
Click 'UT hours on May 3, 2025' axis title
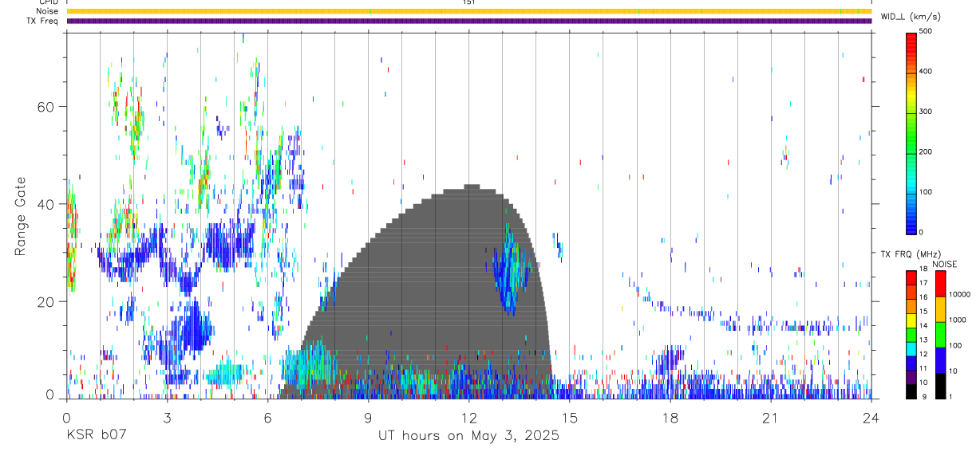click(468, 436)
